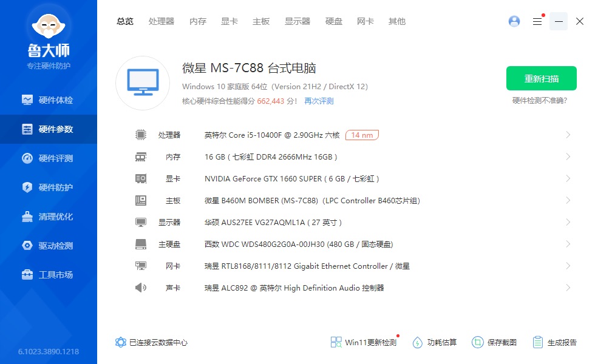Click the 保存截图 crop icon
Image resolution: width=595 pixels, height=364 pixels.
click(x=477, y=342)
